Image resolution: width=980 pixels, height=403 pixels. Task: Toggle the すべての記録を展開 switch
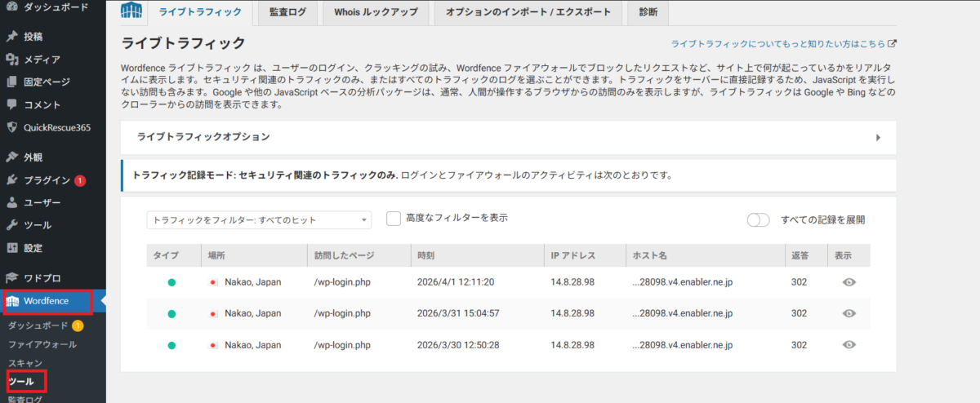[758, 220]
